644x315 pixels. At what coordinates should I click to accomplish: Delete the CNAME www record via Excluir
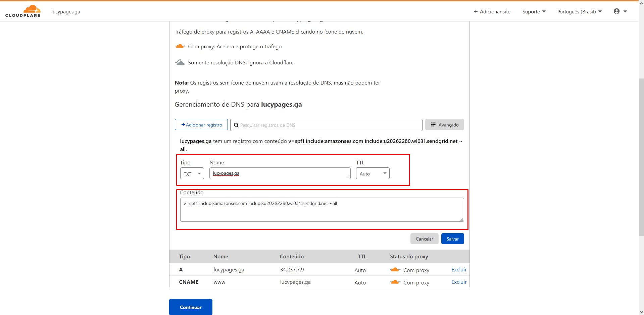click(459, 282)
